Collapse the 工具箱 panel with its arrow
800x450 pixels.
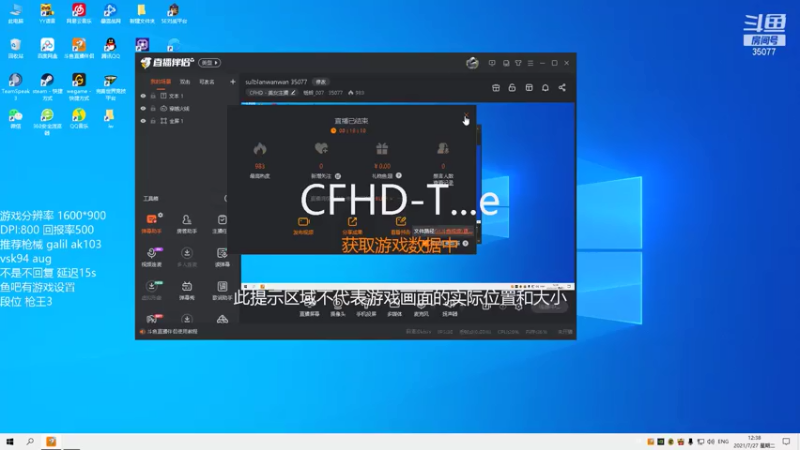225,198
